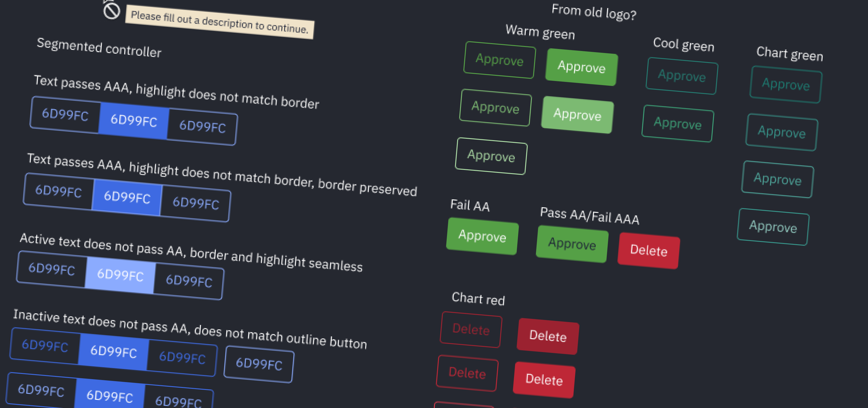Screen dimensions: 868x408
Task: Select left segment directly under 'Inactive text' heading
Action: (x=45, y=345)
